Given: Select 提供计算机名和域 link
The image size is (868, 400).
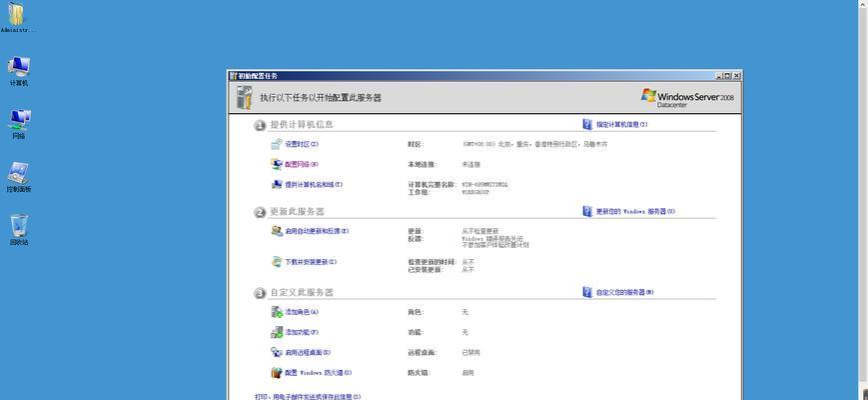Looking at the screenshot, I should click(x=313, y=185).
